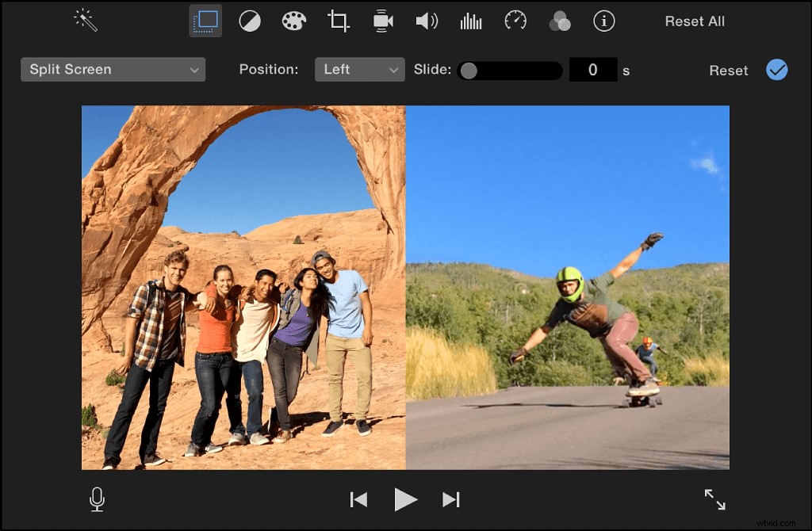Screen dimensions: 812x531
Task: Open Stabilization settings camera icon
Action: click(382, 21)
